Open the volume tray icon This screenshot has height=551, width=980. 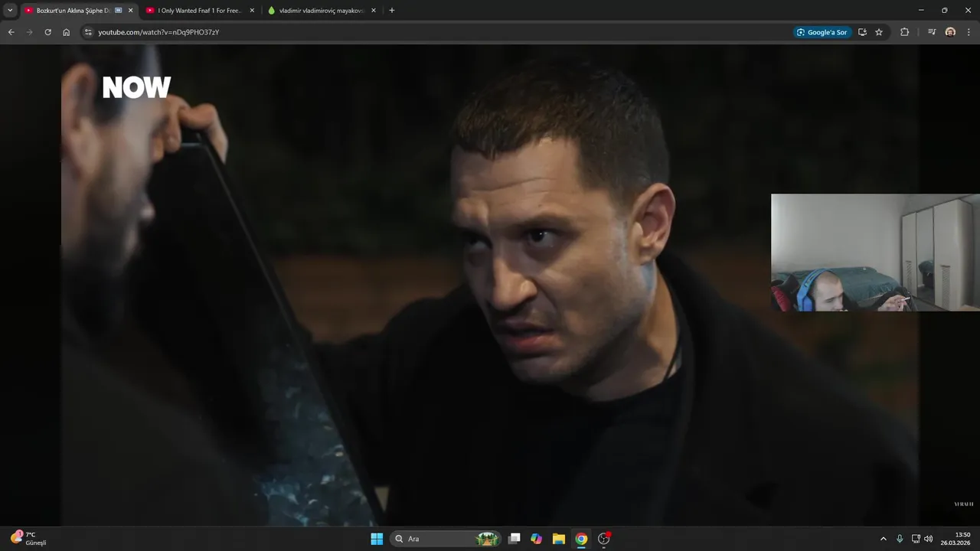929,539
